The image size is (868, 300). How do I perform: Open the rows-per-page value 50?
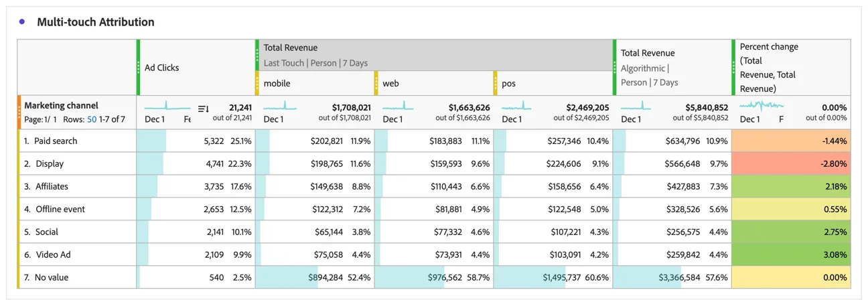pos(92,119)
